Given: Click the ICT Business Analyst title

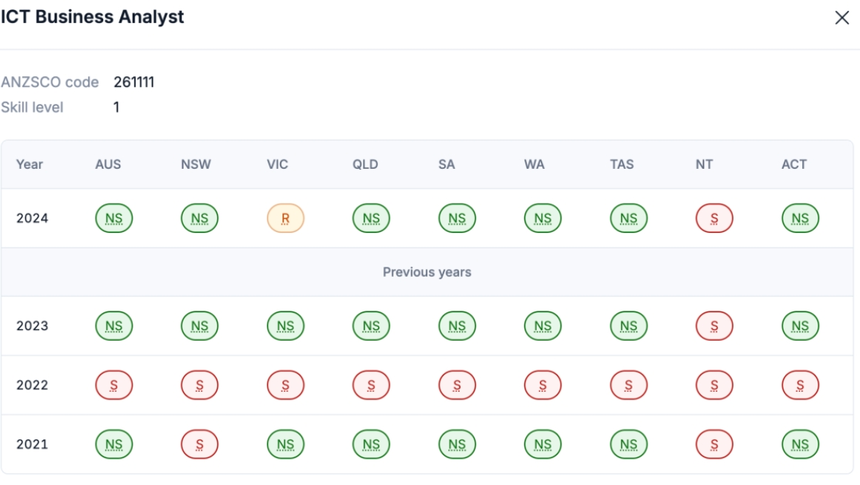Looking at the screenshot, I should (92, 17).
